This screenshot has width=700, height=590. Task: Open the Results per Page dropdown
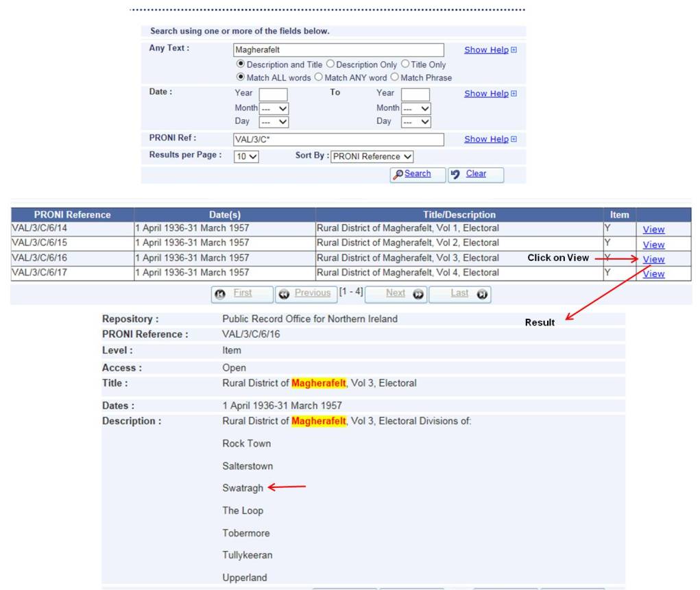click(x=246, y=157)
